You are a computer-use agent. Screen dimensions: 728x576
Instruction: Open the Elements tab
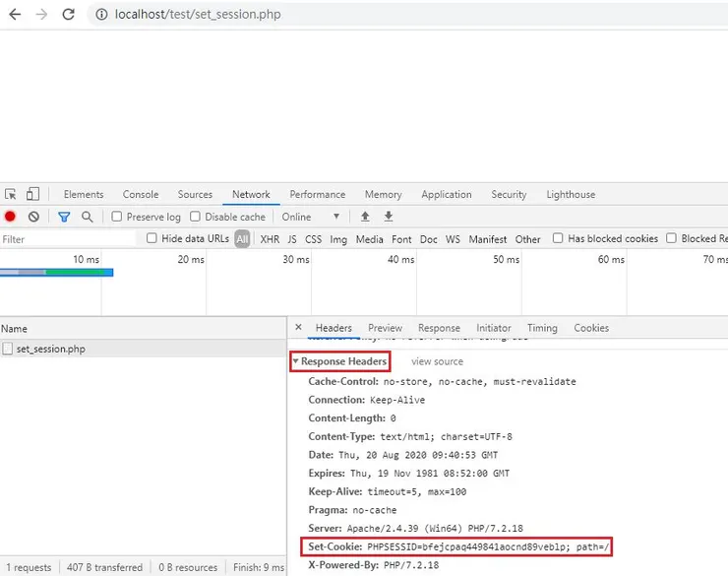[x=84, y=194]
